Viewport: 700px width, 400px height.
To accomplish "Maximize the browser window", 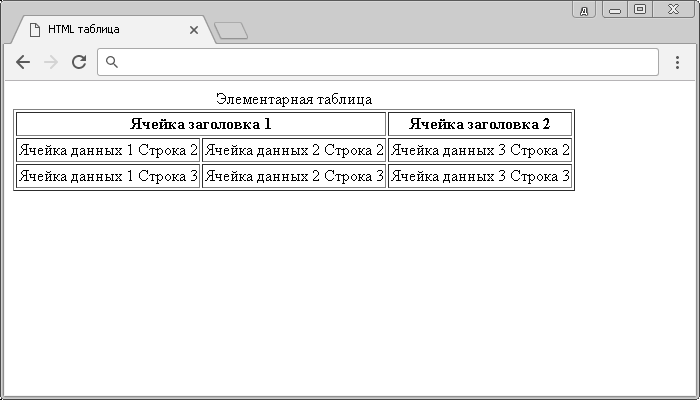I will 640,9.
